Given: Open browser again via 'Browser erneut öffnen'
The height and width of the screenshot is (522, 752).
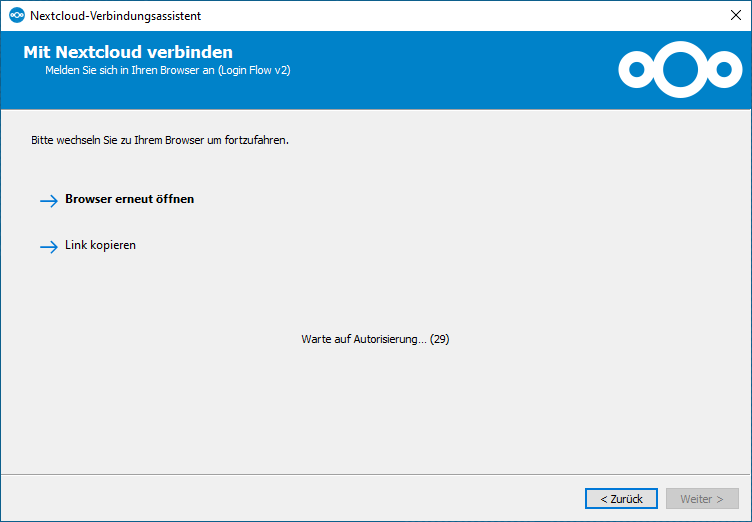Looking at the screenshot, I should click(129, 199).
